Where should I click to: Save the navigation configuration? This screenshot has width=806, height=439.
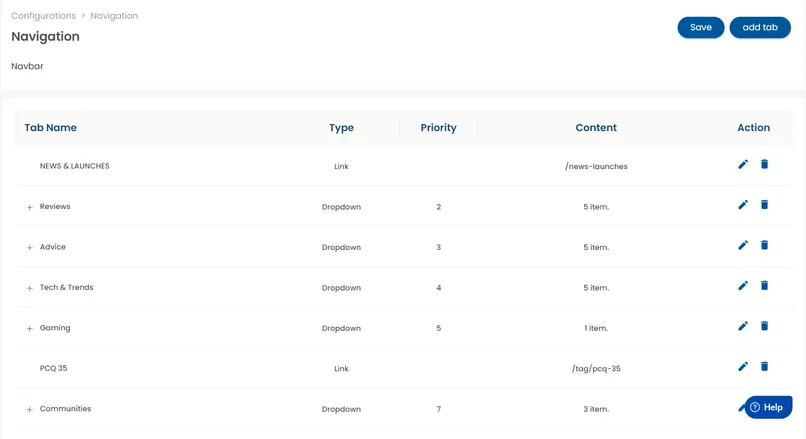tap(700, 28)
